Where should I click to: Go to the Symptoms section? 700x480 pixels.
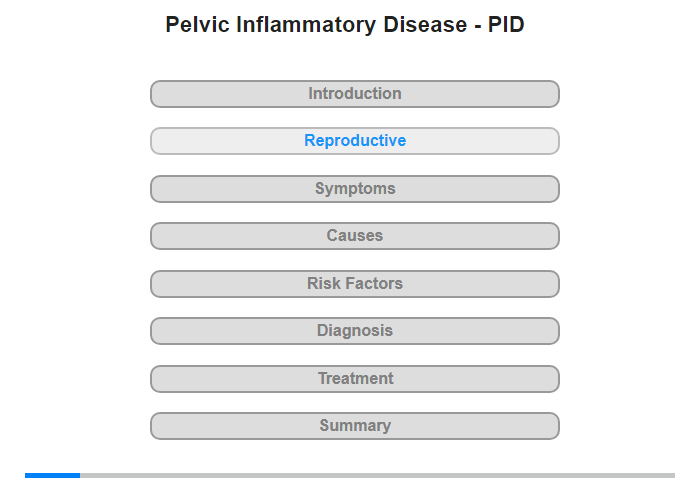pos(355,189)
